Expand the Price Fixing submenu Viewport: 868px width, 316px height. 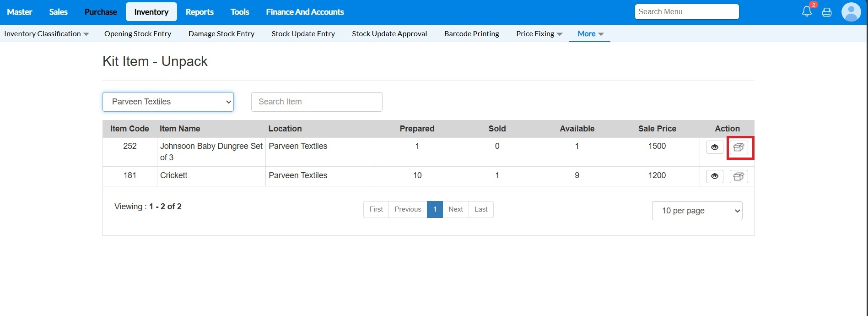point(539,34)
